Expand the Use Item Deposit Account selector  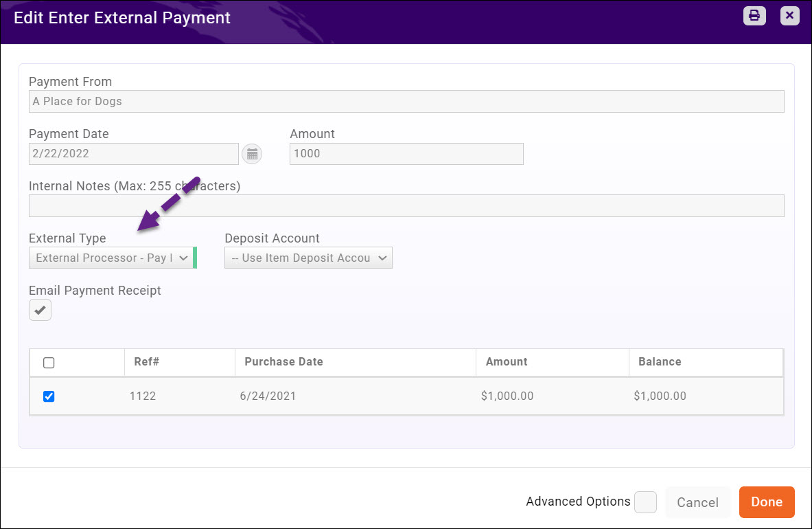pos(308,258)
